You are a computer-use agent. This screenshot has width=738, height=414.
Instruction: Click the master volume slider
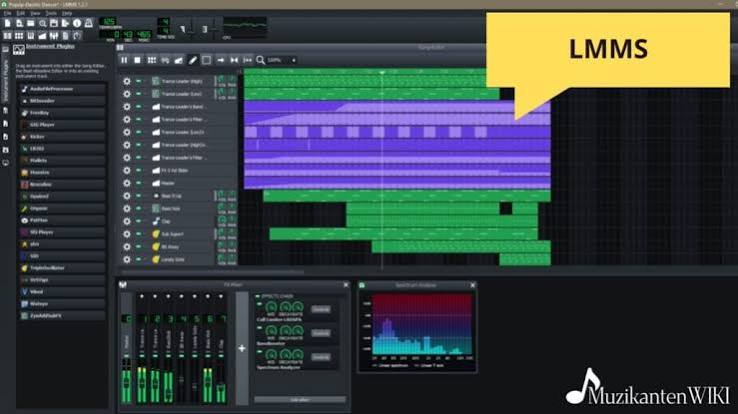click(x=192, y=29)
